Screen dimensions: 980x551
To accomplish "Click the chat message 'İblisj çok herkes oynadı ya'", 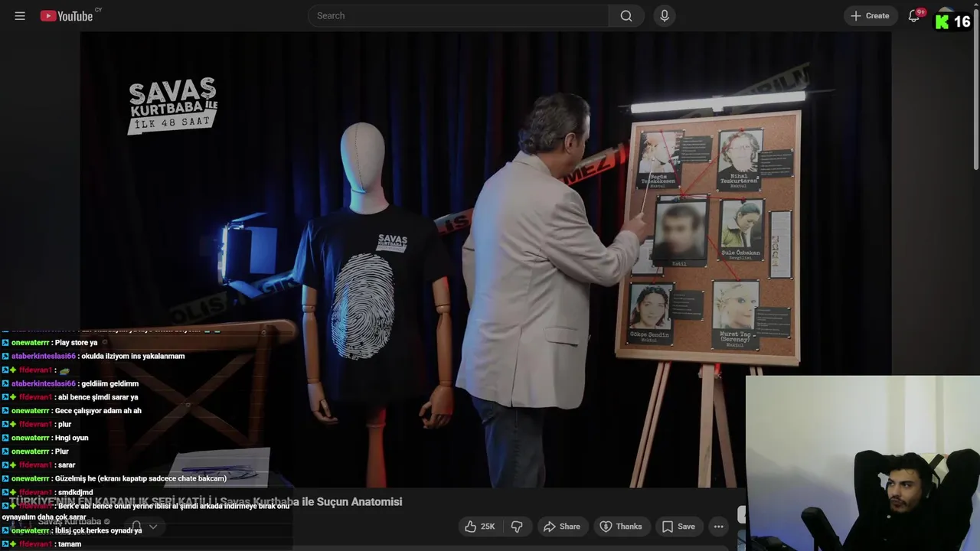I will pos(99,531).
